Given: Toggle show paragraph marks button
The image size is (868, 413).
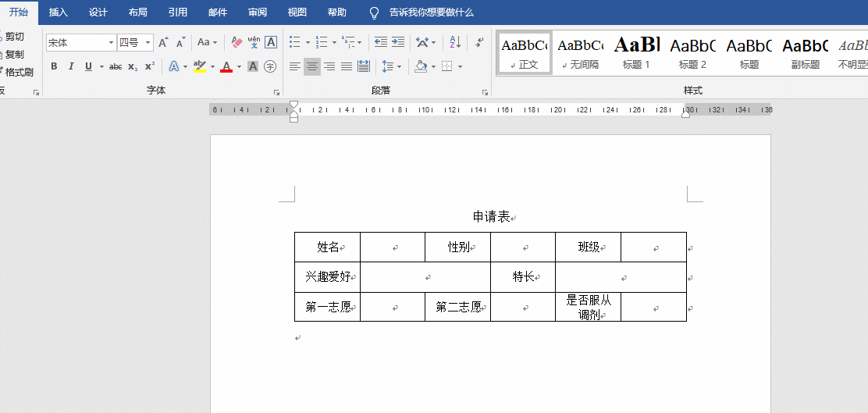Looking at the screenshot, I should tap(479, 42).
